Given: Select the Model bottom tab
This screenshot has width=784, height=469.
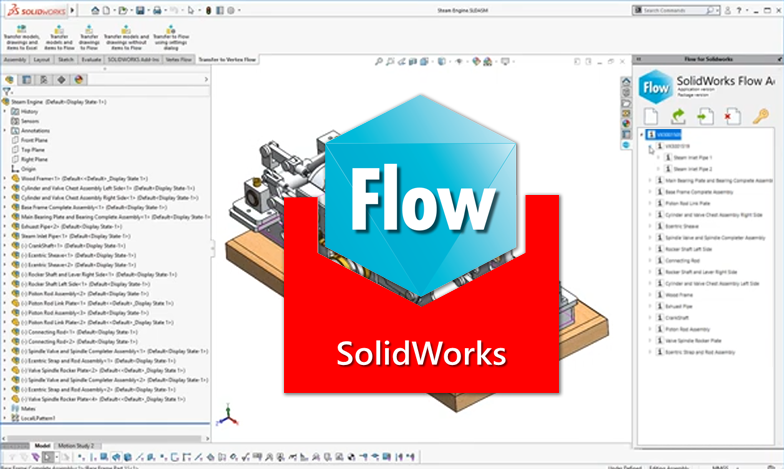Looking at the screenshot, I should pyautogui.click(x=42, y=446).
